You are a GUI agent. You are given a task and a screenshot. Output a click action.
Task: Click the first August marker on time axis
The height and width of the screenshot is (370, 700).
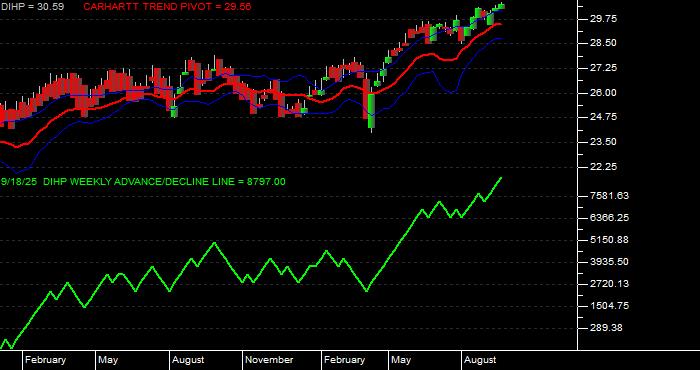[188, 360]
